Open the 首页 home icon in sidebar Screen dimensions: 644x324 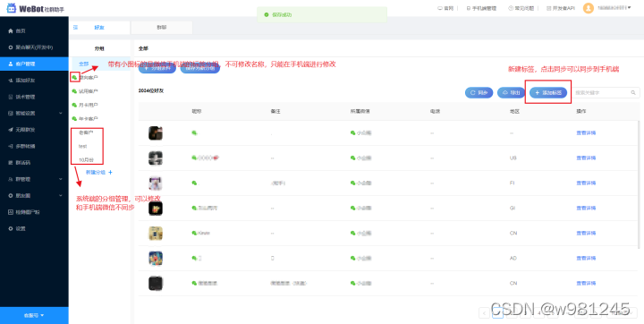click(x=11, y=30)
